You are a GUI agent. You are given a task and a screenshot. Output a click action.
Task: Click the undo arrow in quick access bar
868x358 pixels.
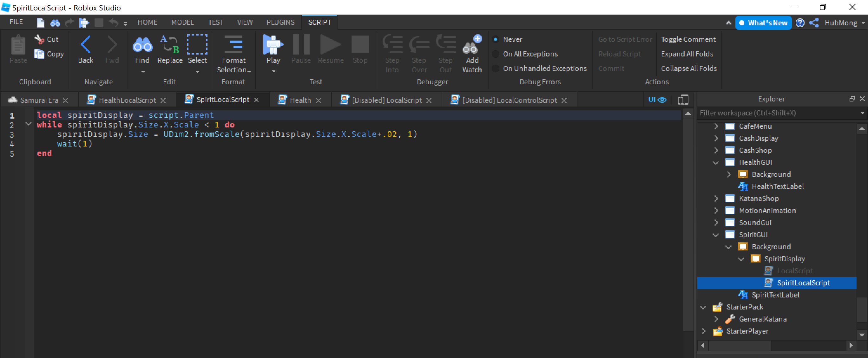click(x=113, y=23)
